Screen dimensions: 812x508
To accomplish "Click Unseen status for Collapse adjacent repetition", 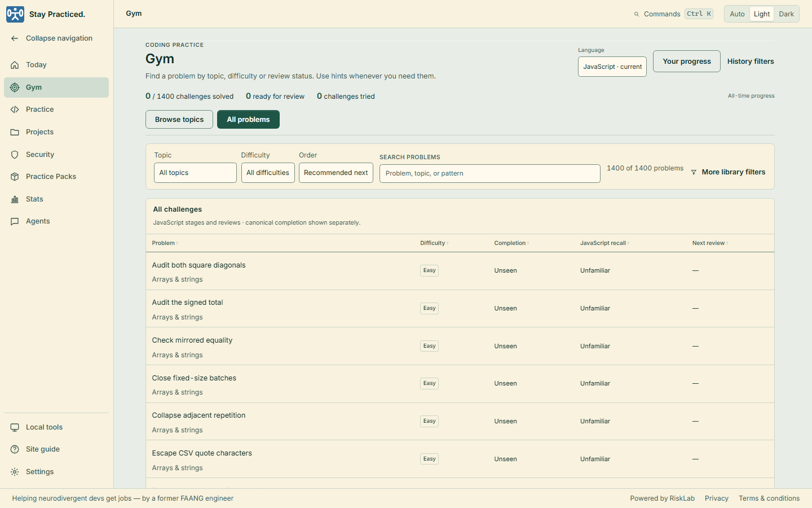I will [x=505, y=421].
